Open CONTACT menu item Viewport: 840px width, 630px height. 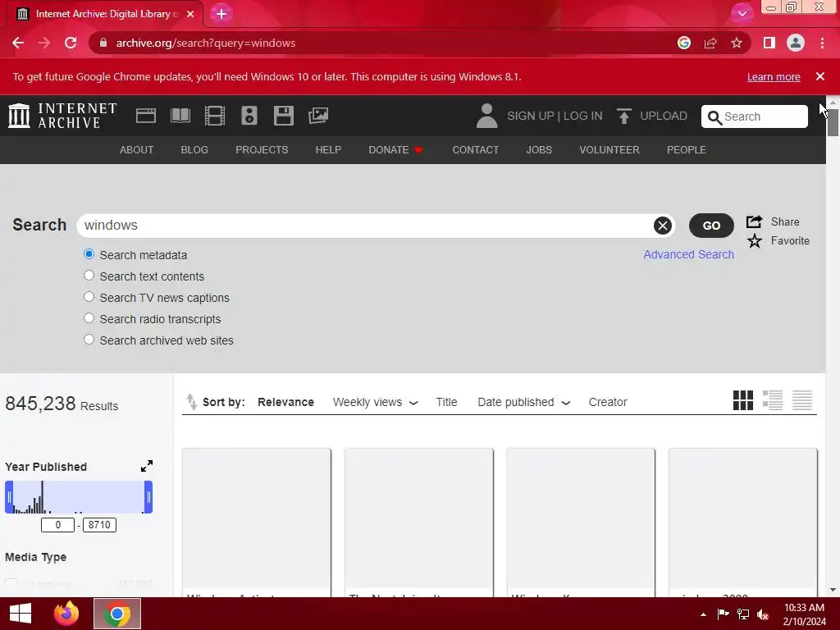476,150
